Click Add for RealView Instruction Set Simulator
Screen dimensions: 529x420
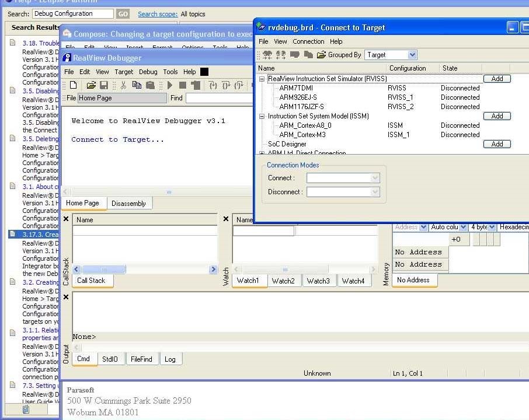coord(497,79)
